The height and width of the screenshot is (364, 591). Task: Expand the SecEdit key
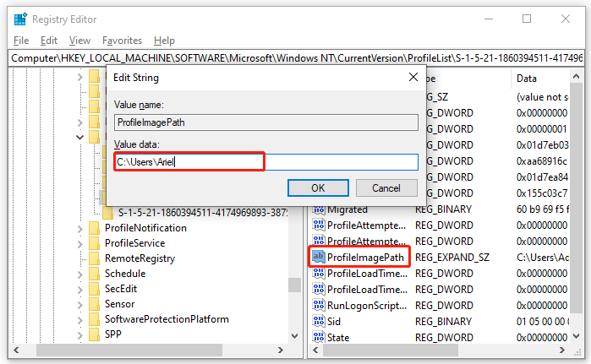pos(79,290)
